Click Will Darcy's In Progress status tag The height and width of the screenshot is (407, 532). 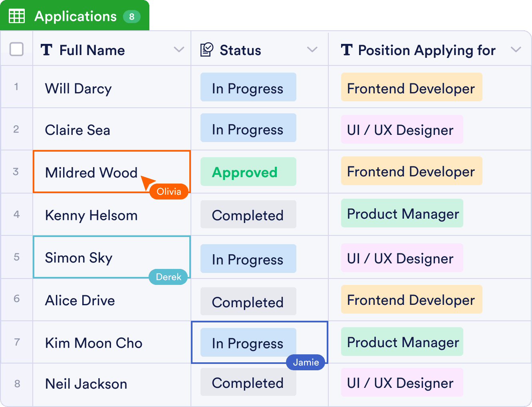(x=248, y=87)
